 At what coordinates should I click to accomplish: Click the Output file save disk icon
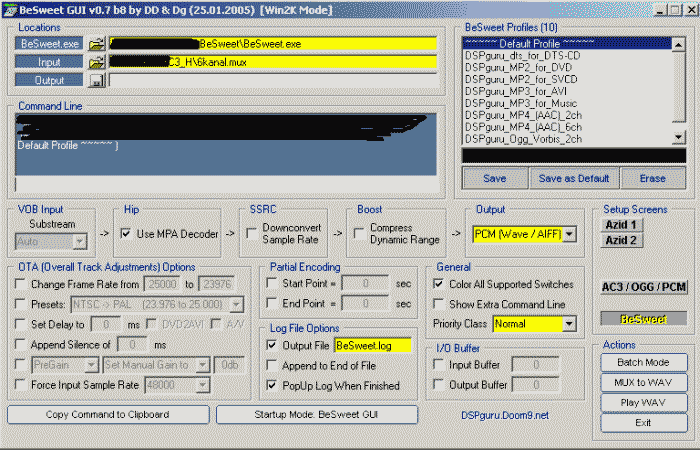96,80
